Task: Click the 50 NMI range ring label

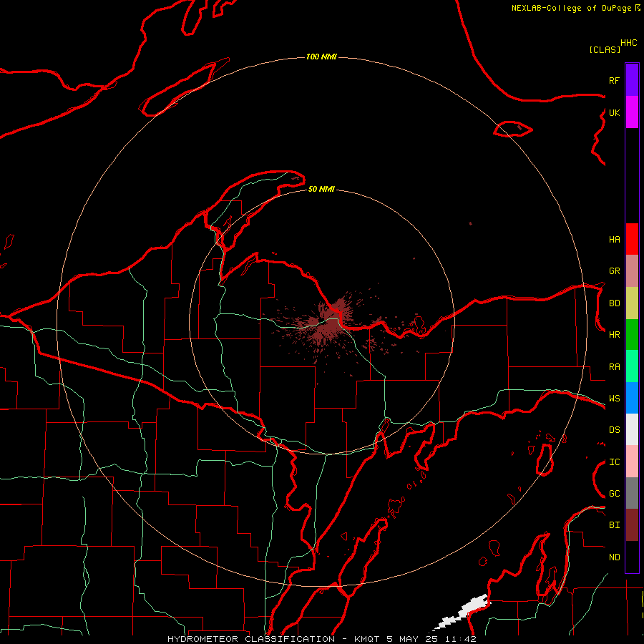Action: coord(321,189)
